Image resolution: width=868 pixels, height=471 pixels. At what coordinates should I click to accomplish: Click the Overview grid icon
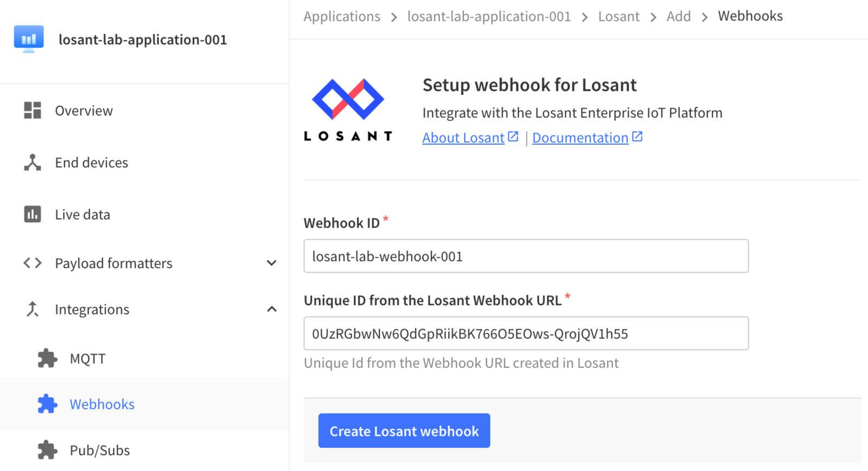(33, 111)
